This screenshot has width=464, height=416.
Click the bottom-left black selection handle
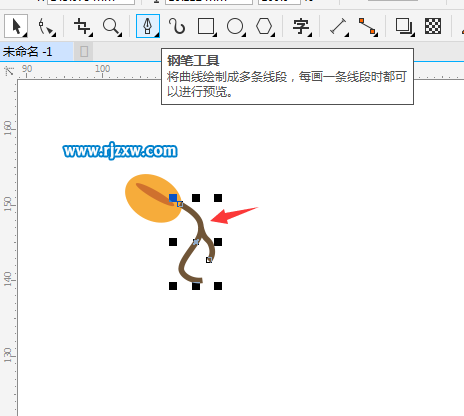[173, 286]
